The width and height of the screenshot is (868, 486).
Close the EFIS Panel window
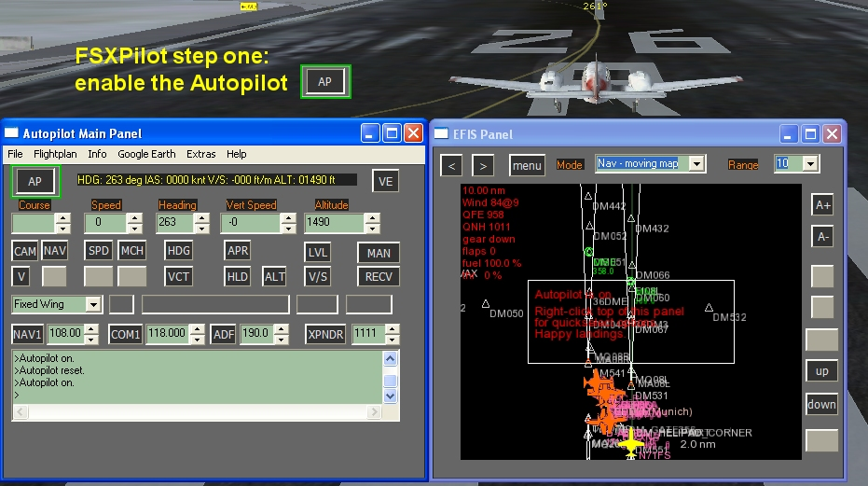[832, 133]
